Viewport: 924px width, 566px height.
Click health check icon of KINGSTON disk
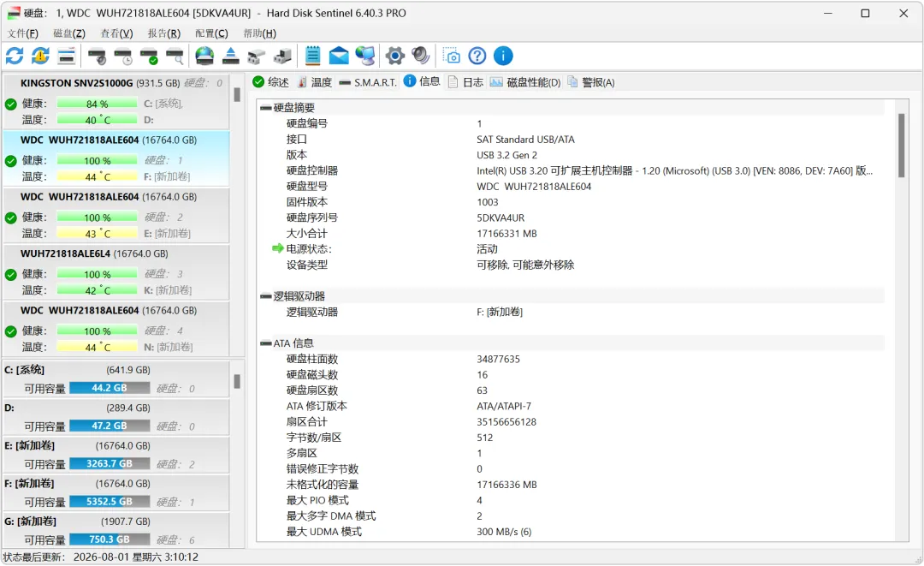(10, 104)
